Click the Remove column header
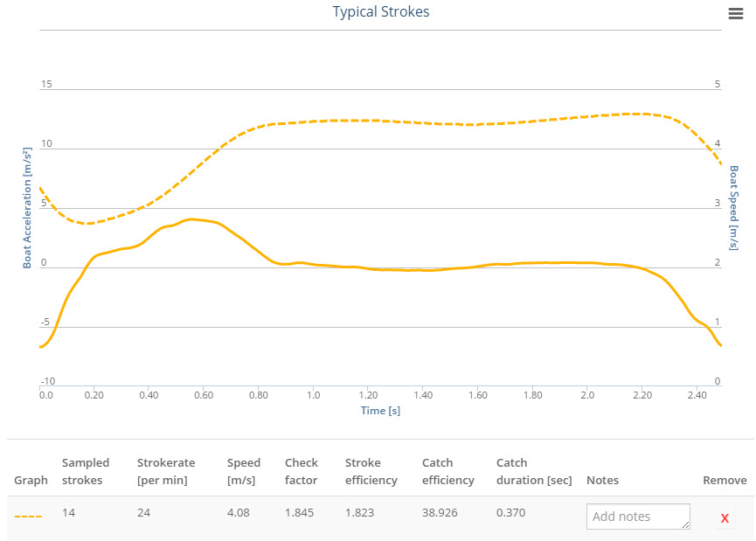Screen dimensions: 756x541 tap(725, 480)
